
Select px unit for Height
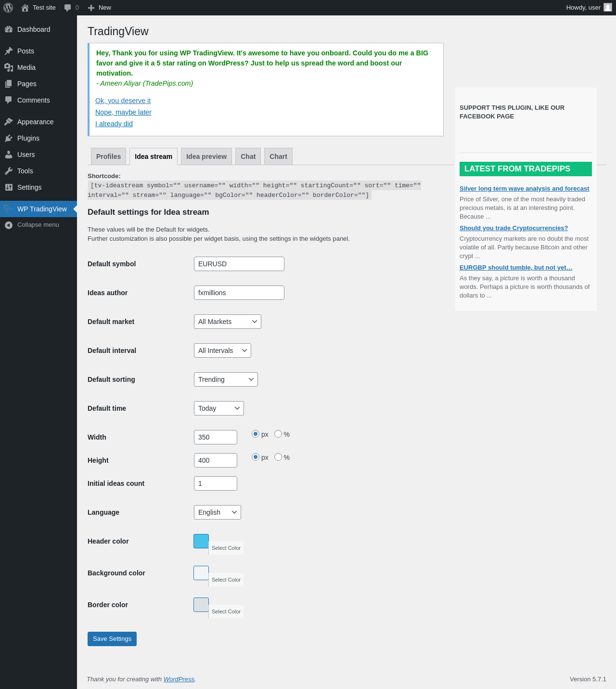coord(256,457)
